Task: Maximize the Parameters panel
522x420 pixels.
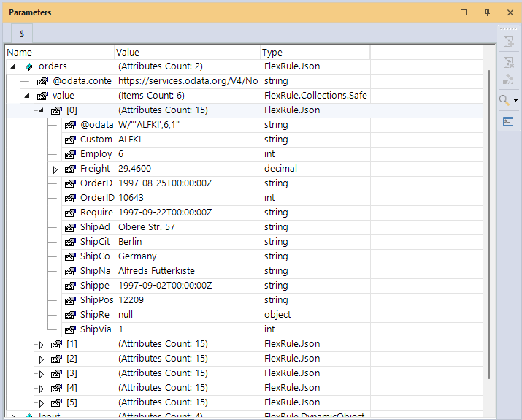Action: 464,12
